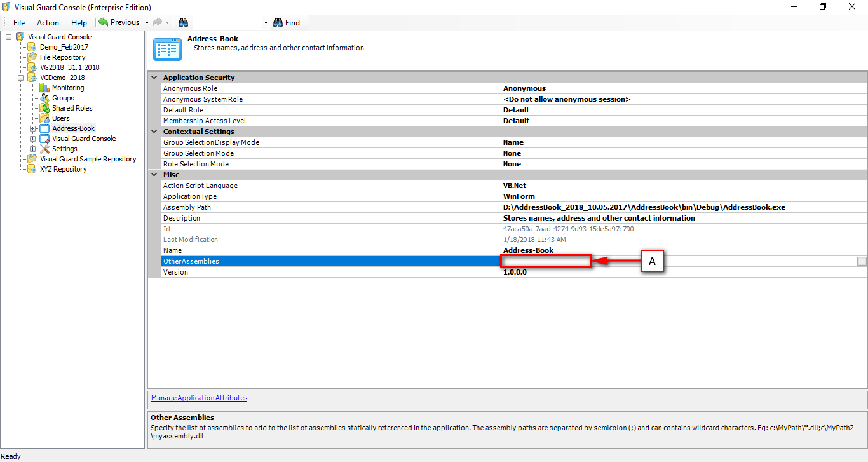Click the Address-Book header icon above the properties
Screen dimensions: 868x462
[x=167, y=48]
